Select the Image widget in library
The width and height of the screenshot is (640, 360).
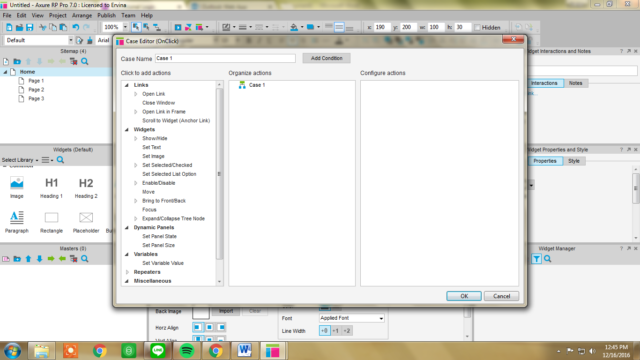tap(17, 187)
